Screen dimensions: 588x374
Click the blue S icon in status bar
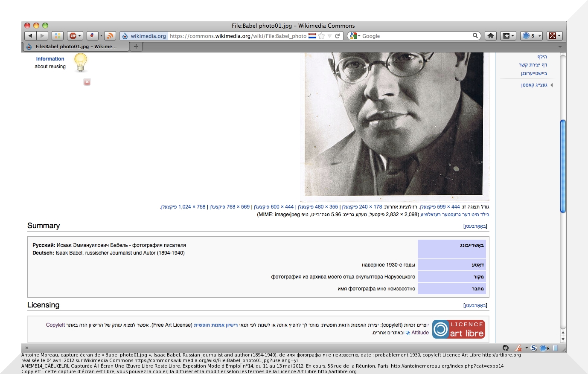pyautogui.click(x=533, y=348)
